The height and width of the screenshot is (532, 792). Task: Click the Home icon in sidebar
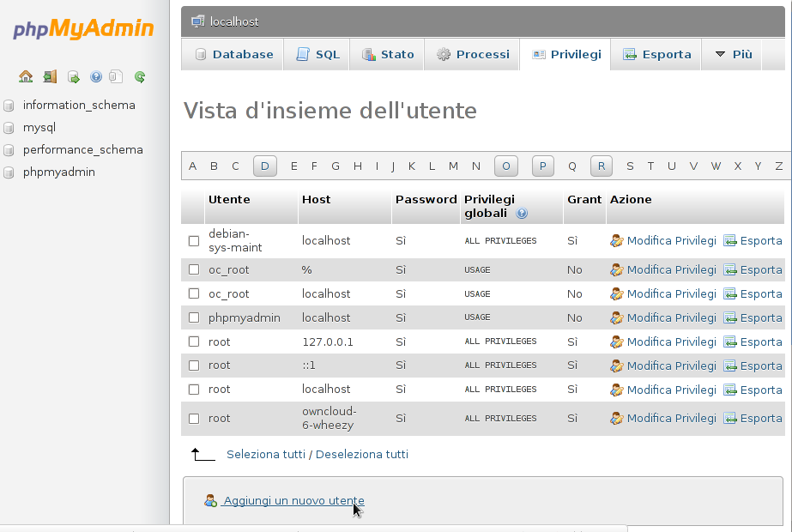pyautogui.click(x=26, y=76)
